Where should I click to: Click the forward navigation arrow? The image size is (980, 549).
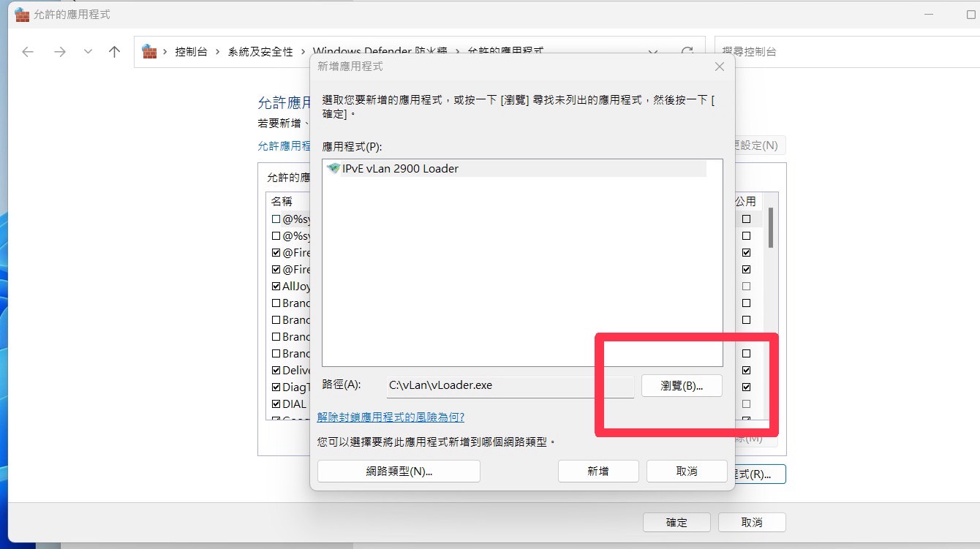(x=60, y=52)
